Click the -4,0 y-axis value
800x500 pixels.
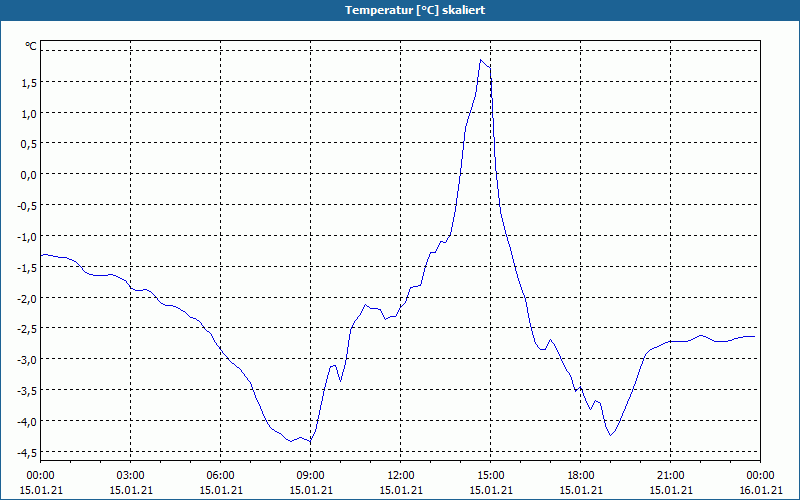coord(28,422)
